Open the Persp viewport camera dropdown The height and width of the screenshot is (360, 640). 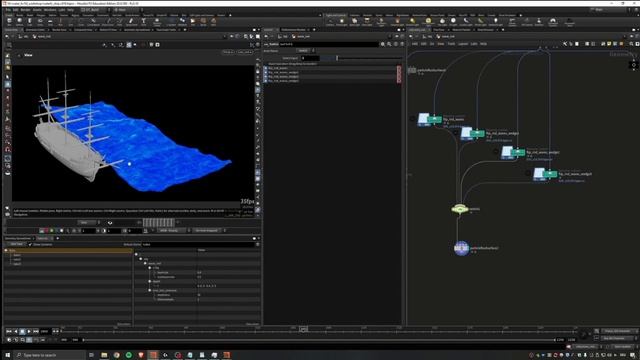point(228,52)
